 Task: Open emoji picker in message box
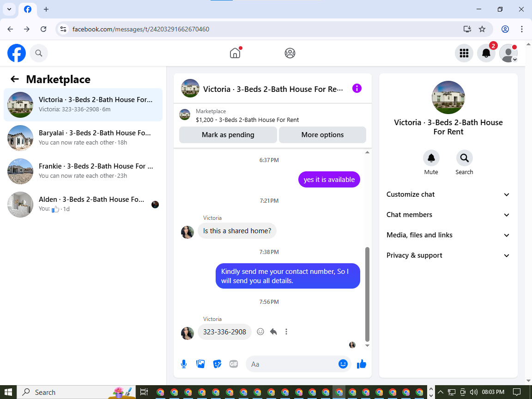pos(343,364)
